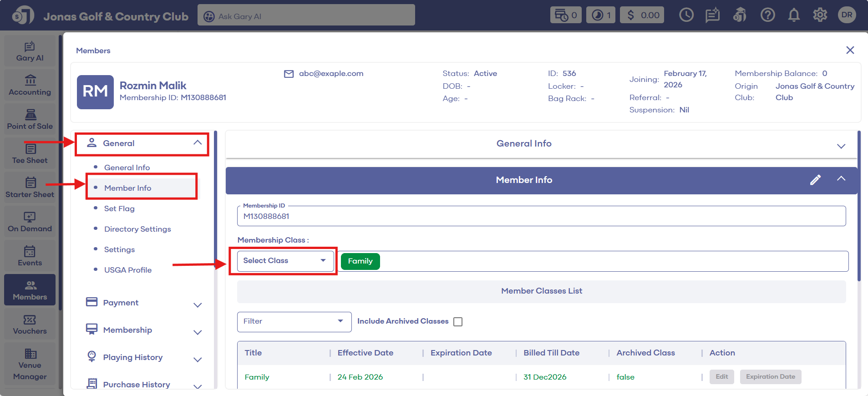Image resolution: width=868 pixels, height=396 pixels.
Task: Open the clock history icon
Action: tap(686, 15)
